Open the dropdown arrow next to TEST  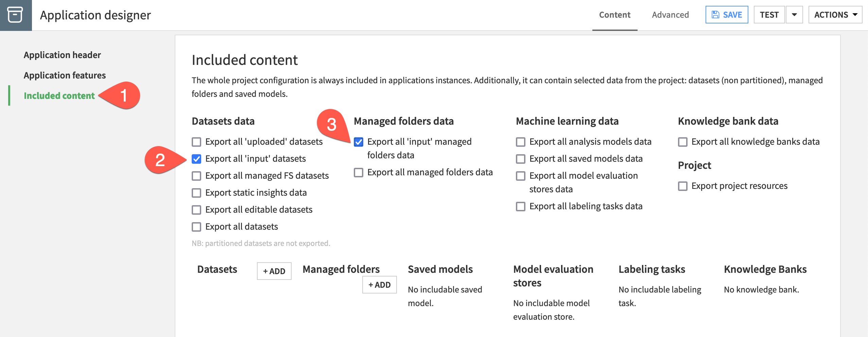coord(794,15)
